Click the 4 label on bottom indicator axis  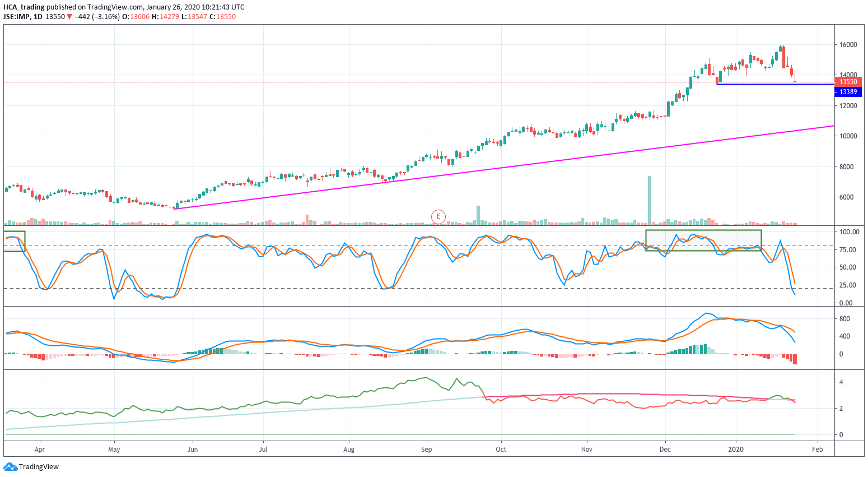coord(841,382)
